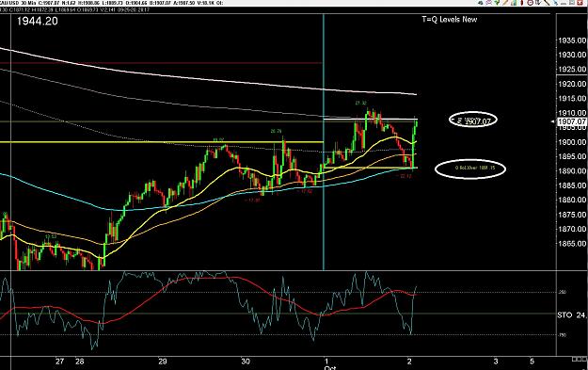Viewport: 588px width, 370px height.
Task: Click the 1880.00 price axis label
Action: coord(572,200)
